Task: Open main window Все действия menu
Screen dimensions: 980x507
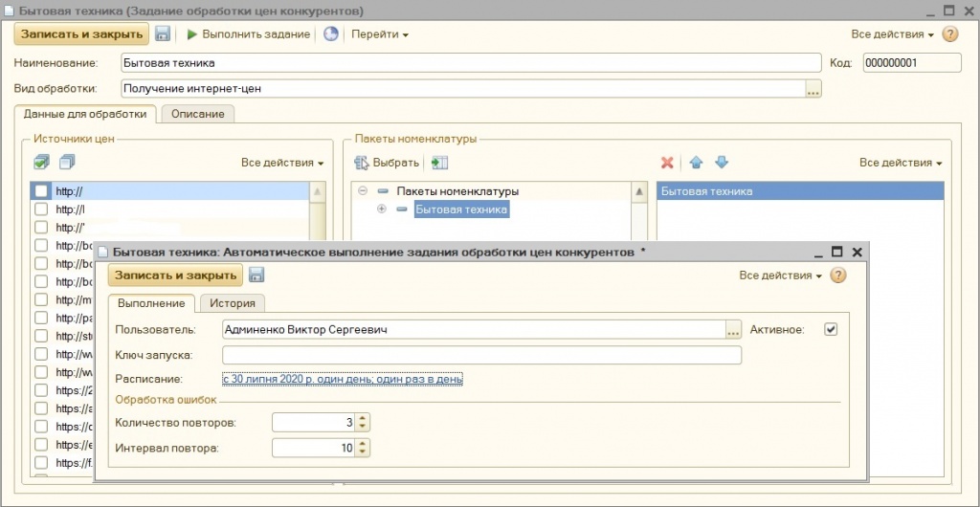Action: 893,34
